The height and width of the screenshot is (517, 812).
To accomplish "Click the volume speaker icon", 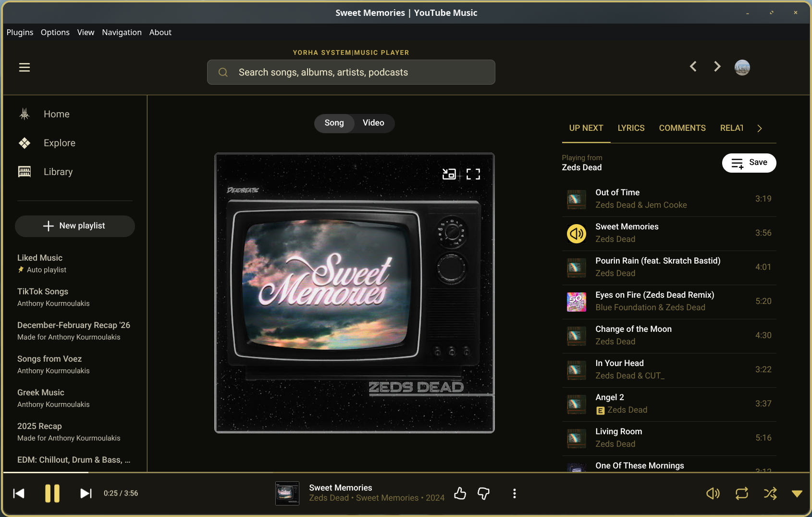I will 713,493.
